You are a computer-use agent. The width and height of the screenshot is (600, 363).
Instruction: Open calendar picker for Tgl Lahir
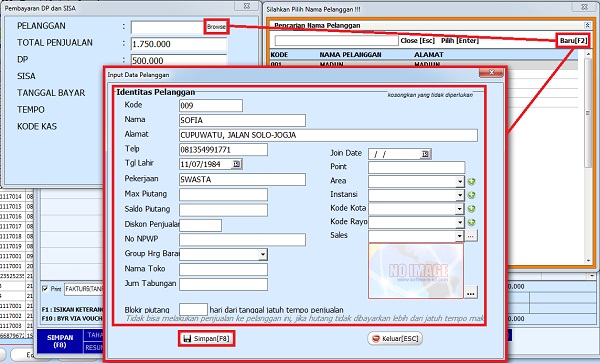(237, 164)
